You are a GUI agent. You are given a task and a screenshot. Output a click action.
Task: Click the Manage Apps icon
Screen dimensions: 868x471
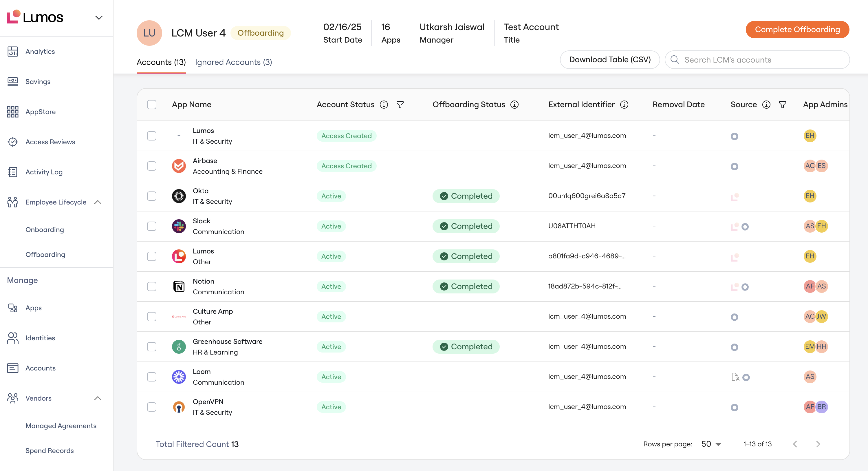pyautogui.click(x=12, y=308)
